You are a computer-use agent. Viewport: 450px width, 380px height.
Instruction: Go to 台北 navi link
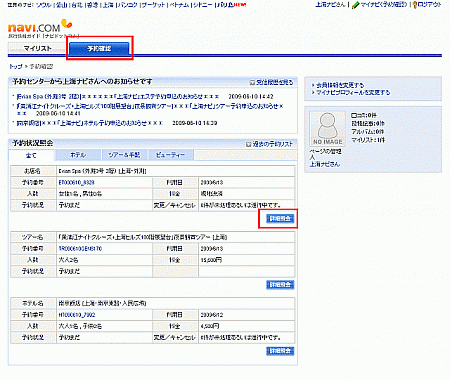click(x=77, y=5)
